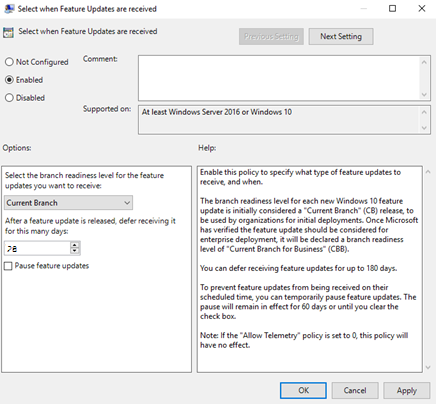The height and width of the screenshot is (404, 436).
Task: Click the Cancel button
Action: tap(355, 390)
